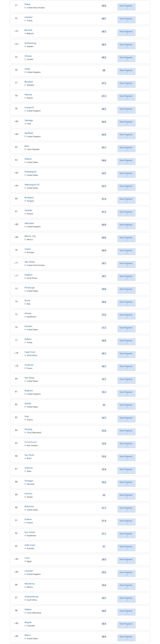Image resolution: width=160 pixels, height=644 pixels.
Task: Click the location pin next to Colombia
Action: [x=25, y=626]
